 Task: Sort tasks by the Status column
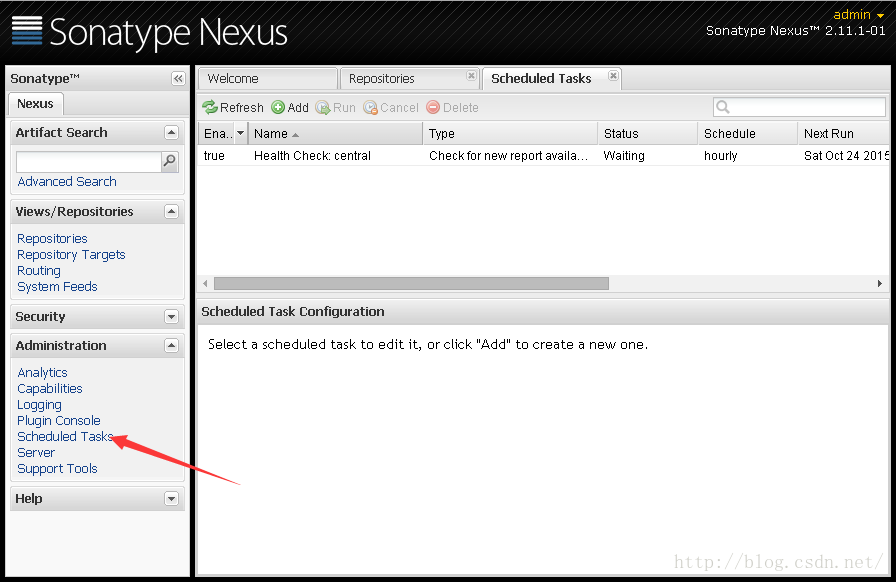647,133
